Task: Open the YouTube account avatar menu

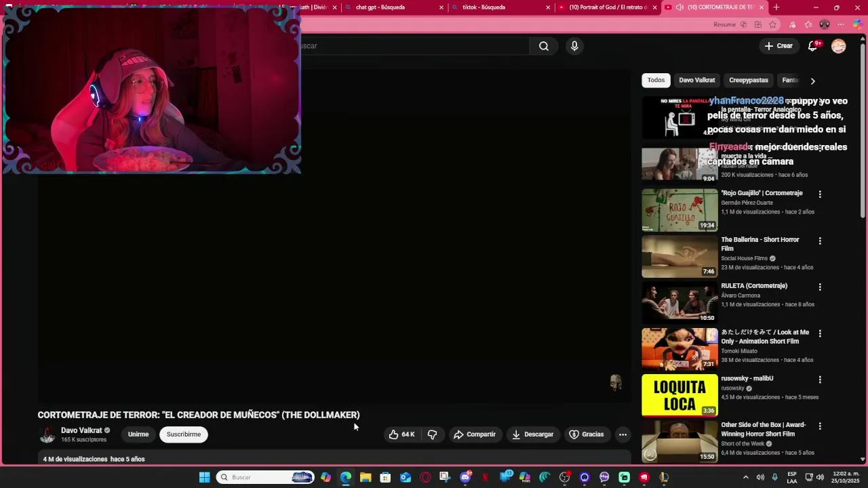Action: tap(839, 46)
